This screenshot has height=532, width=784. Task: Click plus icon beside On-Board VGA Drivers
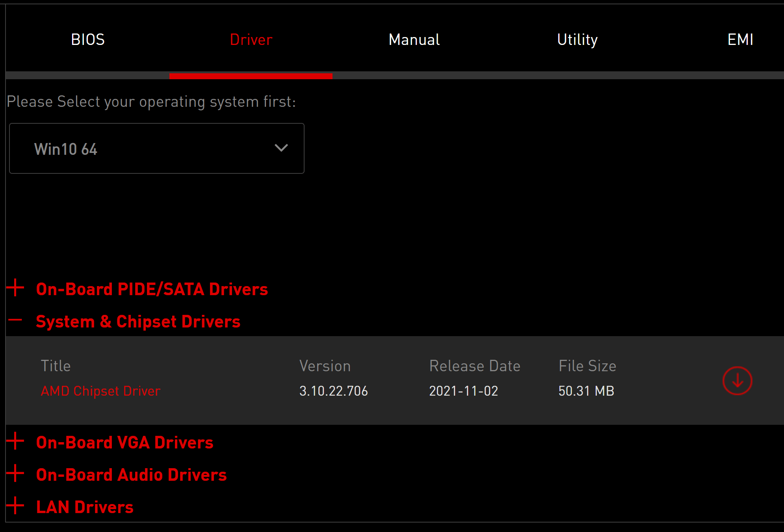tap(15, 441)
